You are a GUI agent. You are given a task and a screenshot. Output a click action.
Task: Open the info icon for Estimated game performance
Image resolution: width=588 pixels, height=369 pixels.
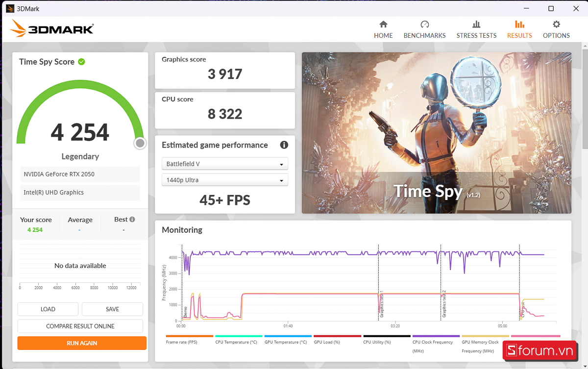click(284, 145)
